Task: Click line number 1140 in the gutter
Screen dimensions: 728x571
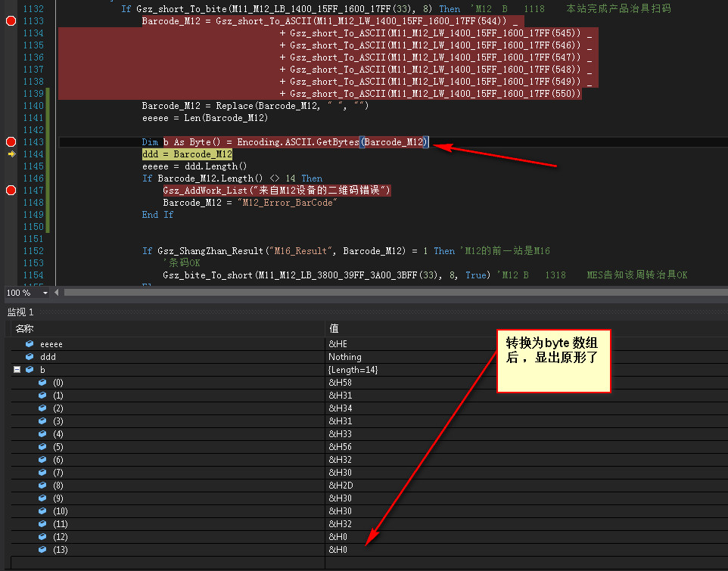Action: [33, 106]
